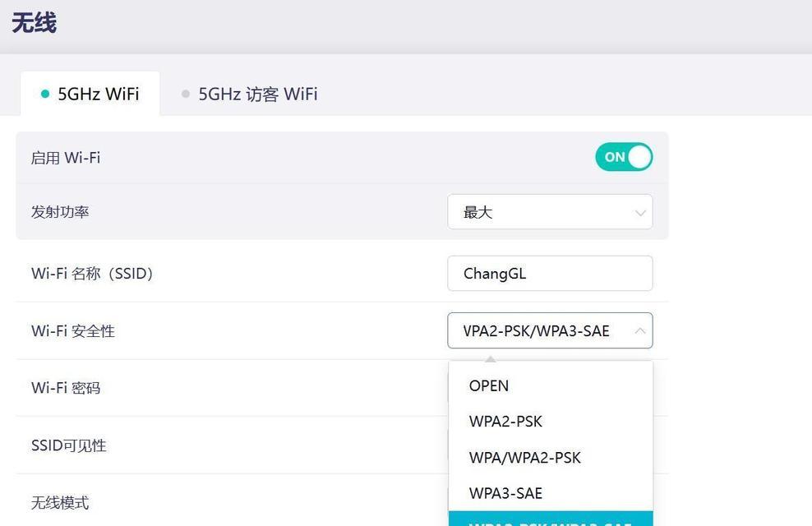Choose WPA2-PSK security option
This screenshot has height=526, width=812.
pos(551,422)
